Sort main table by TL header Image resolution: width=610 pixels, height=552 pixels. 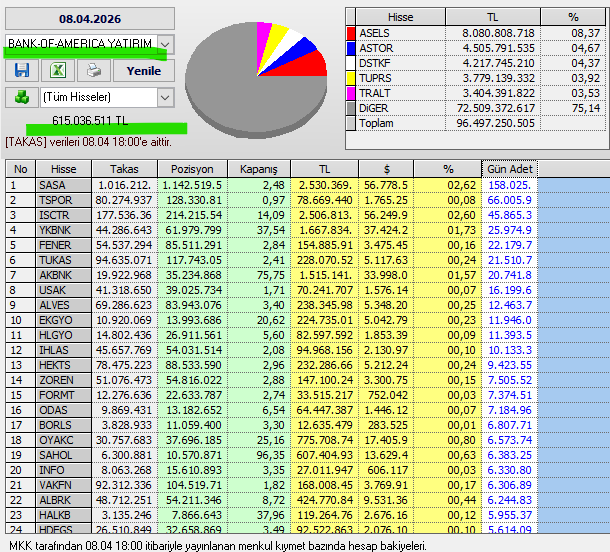tap(324, 169)
